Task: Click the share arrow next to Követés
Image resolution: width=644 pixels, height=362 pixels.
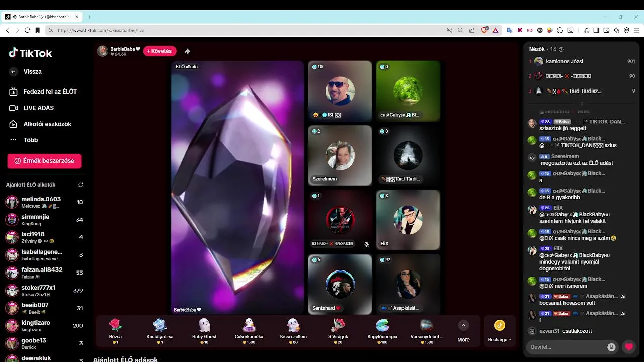Action: pos(187,51)
